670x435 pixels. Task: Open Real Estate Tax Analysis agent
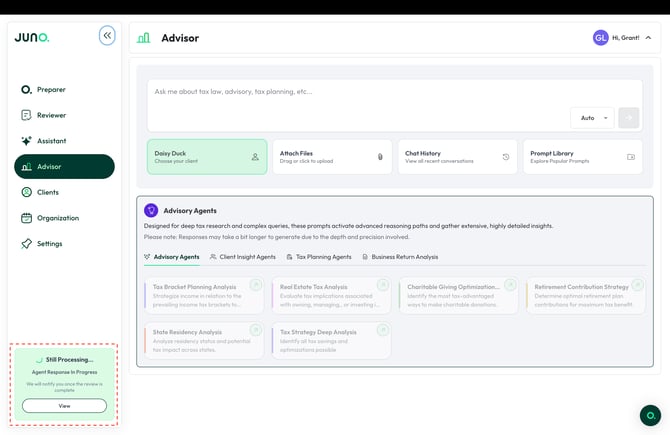[x=331, y=296]
